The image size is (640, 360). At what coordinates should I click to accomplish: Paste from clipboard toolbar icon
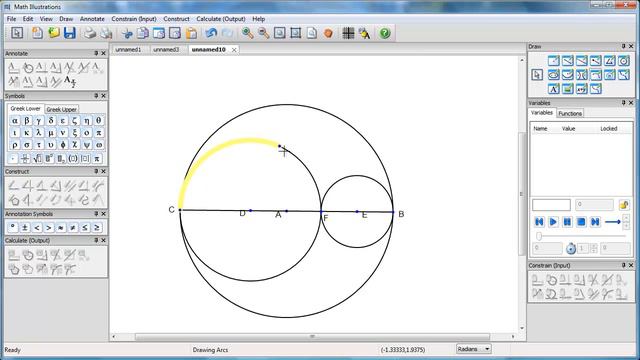[x=191, y=33]
